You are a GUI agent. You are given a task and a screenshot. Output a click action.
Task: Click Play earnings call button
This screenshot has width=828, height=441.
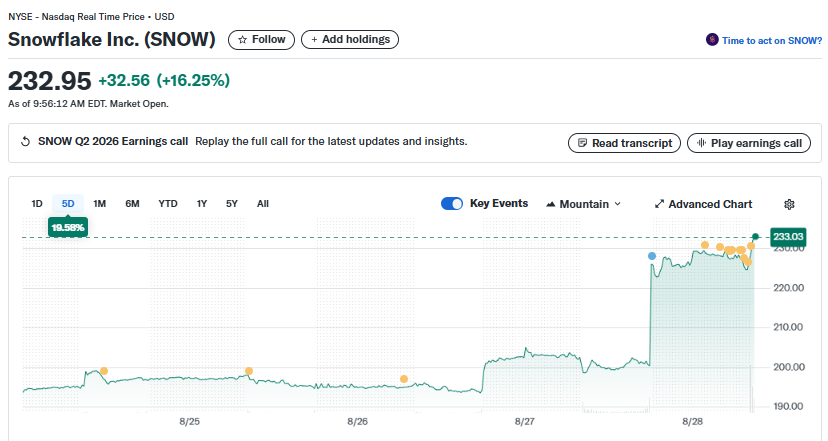[x=749, y=143]
